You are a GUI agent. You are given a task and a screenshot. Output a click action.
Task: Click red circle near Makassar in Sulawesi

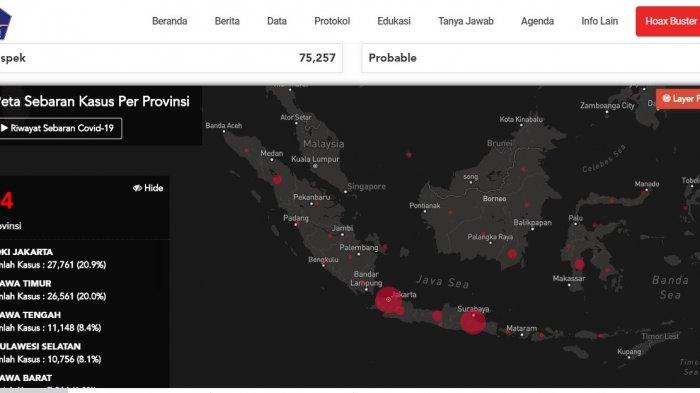579,264
